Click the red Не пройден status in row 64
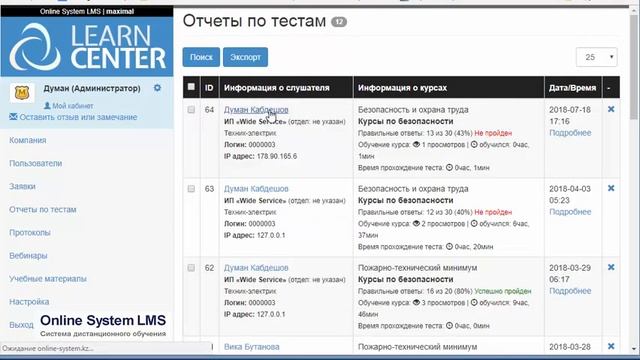The height and width of the screenshot is (360, 640). click(493, 133)
